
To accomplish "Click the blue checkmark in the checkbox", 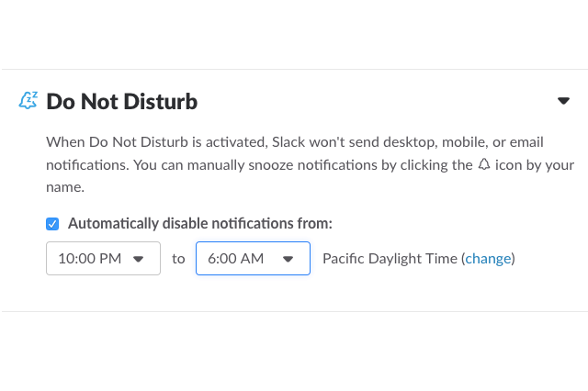I will (52, 224).
